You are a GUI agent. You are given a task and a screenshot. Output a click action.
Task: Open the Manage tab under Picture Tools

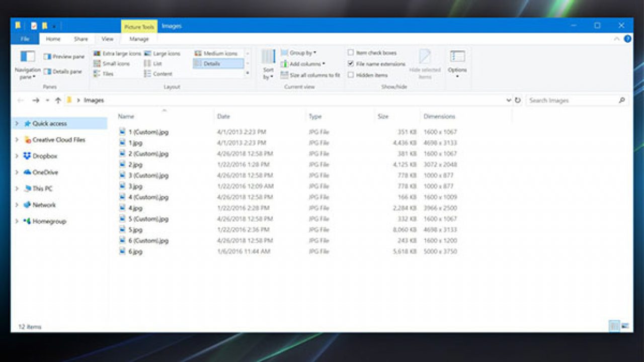point(139,38)
